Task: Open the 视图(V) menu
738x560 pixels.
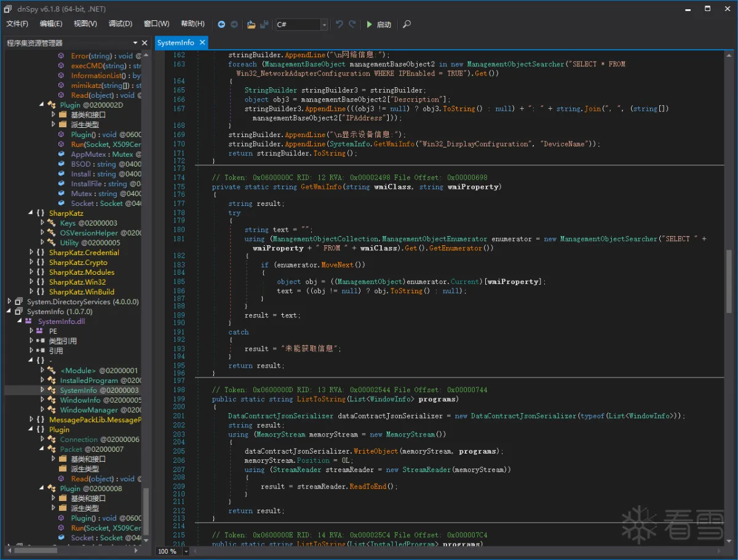Action: [85, 24]
